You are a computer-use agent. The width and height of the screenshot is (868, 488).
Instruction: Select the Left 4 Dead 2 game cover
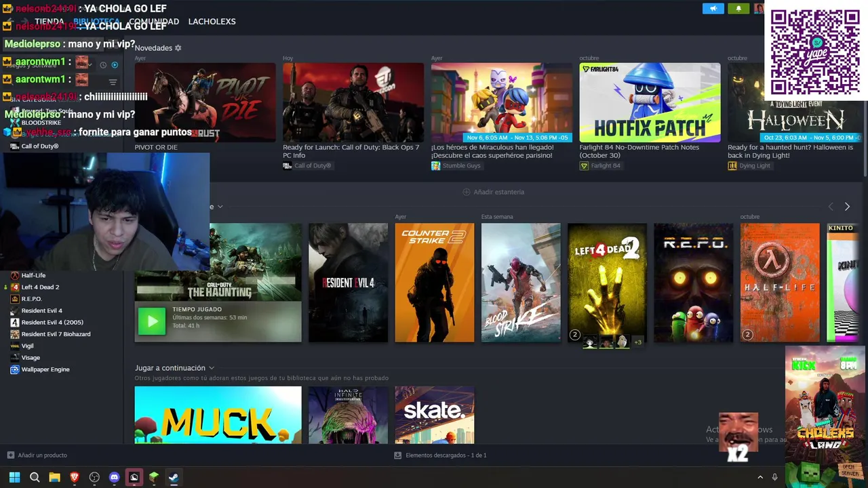coord(608,283)
